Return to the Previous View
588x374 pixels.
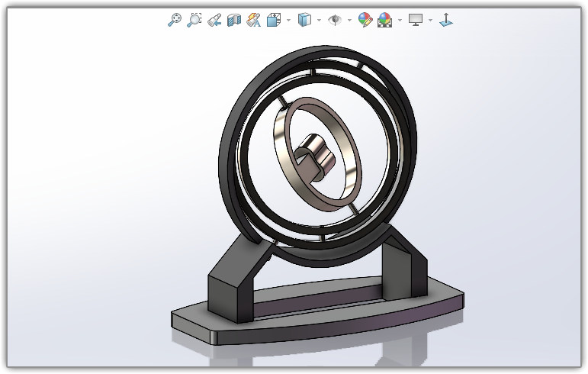point(214,20)
